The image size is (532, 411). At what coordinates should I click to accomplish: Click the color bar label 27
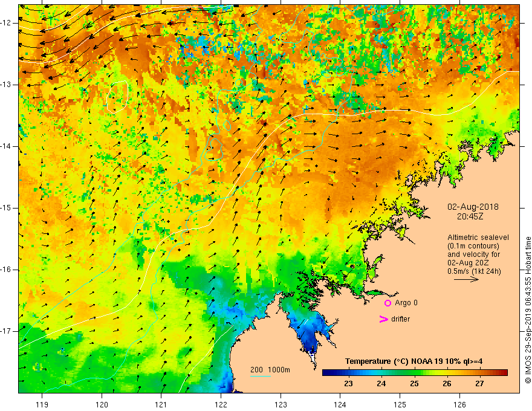coord(479,384)
